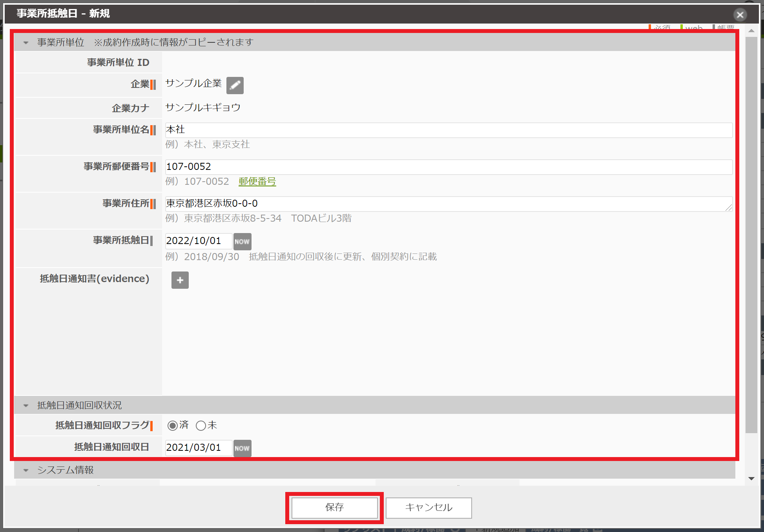The image size is (764, 532).
Task: Click scrollbar down arrow at bottom
Action: point(751,478)
